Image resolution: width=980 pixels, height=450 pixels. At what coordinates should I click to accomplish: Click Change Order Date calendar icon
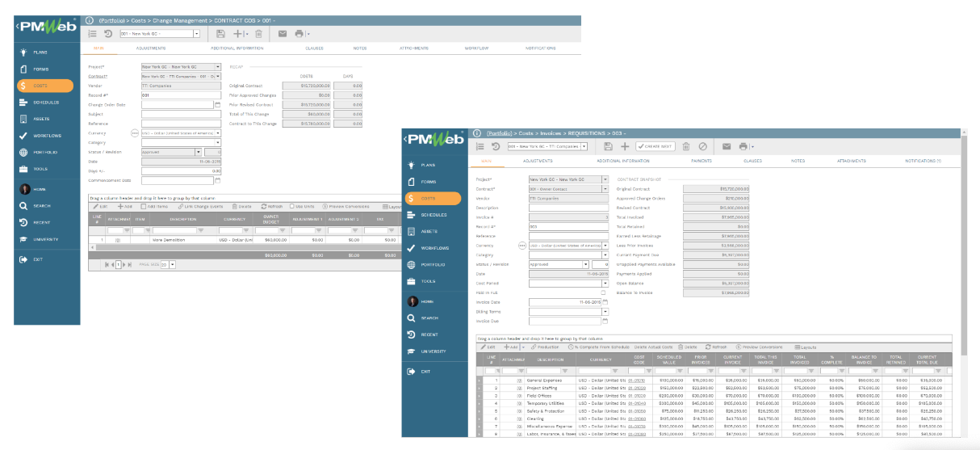click(x=217, y=104)
